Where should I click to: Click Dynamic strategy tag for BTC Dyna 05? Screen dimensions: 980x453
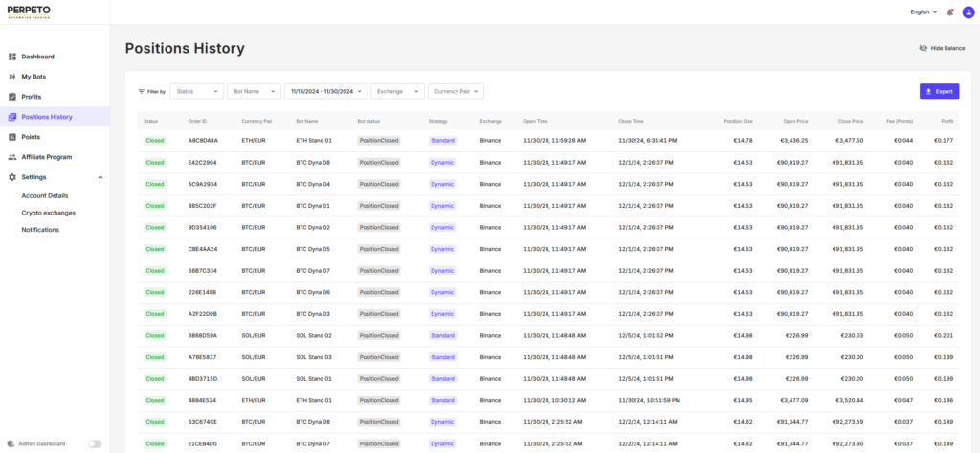tap(442, 249)
